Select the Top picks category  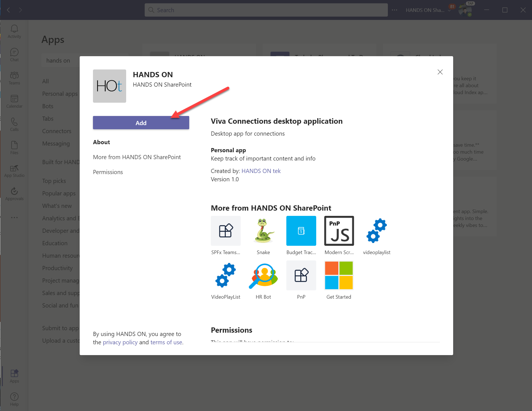pos(54,181)
